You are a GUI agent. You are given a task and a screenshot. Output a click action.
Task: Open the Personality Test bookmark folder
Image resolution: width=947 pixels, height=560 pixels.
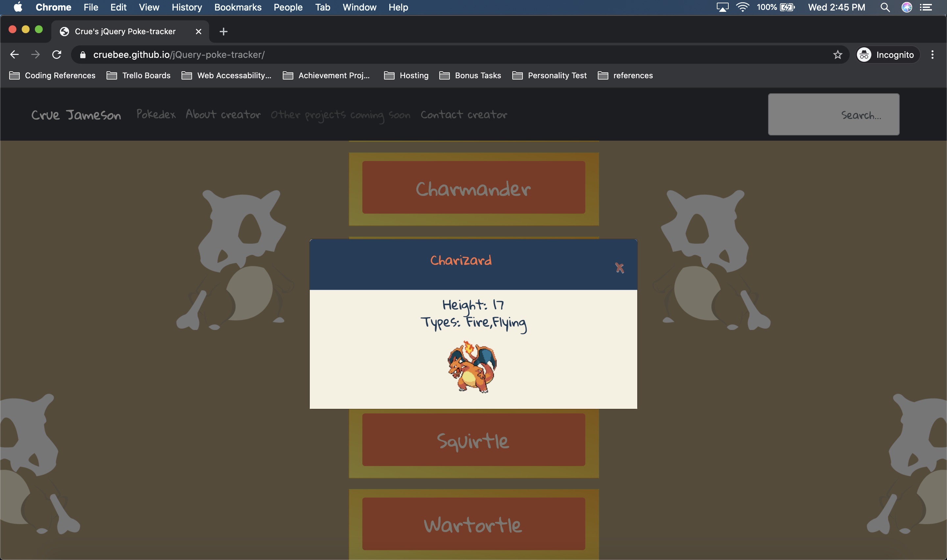pyautogui.click(x=549, y=76)
